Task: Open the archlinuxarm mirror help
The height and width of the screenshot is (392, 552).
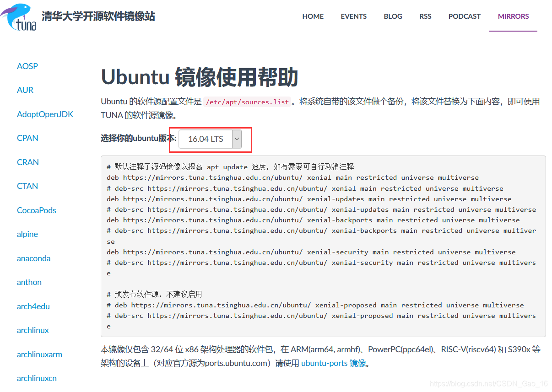Action: 39,354
